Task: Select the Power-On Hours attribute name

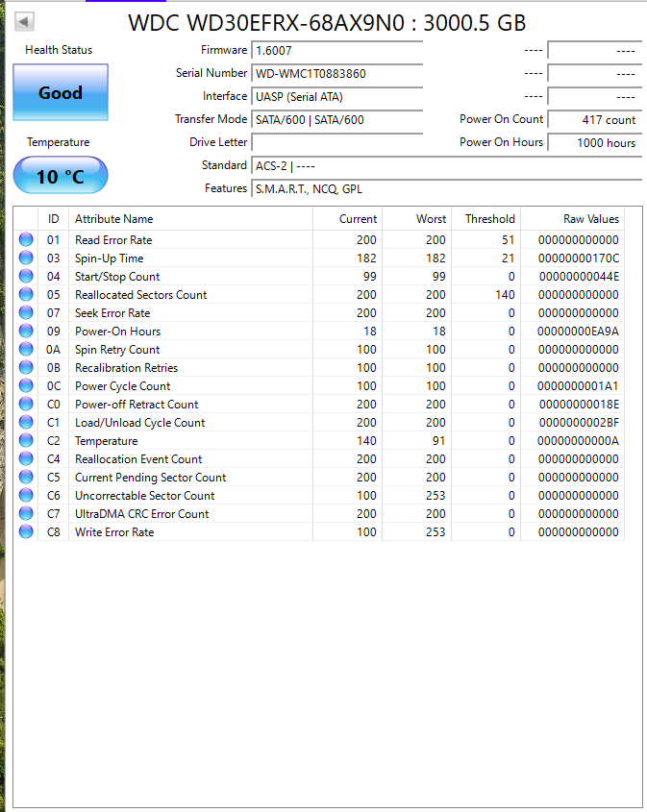Action: 117,331
